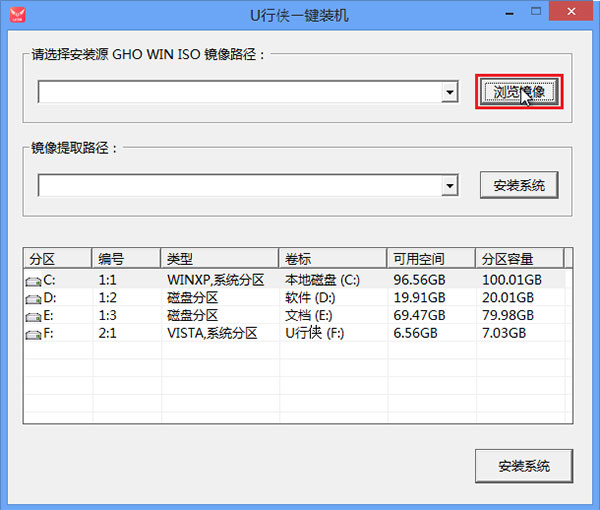Click the 79.98GB capacity cell
This screenshot has height=510, width=600.
coord(508,315)
